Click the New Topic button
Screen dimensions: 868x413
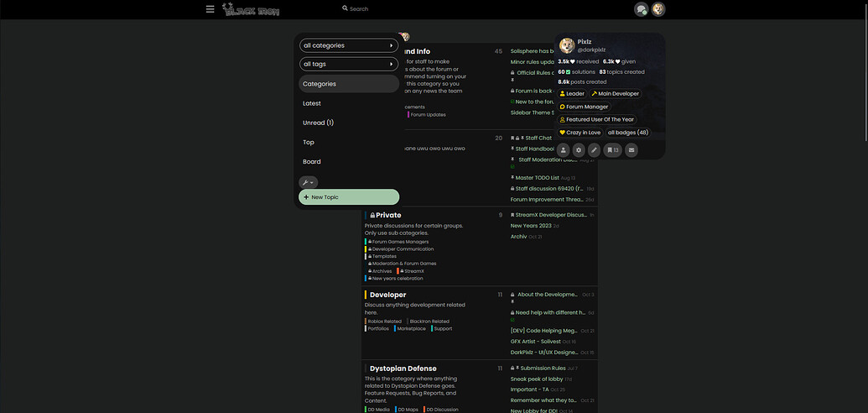click(348, 197)
